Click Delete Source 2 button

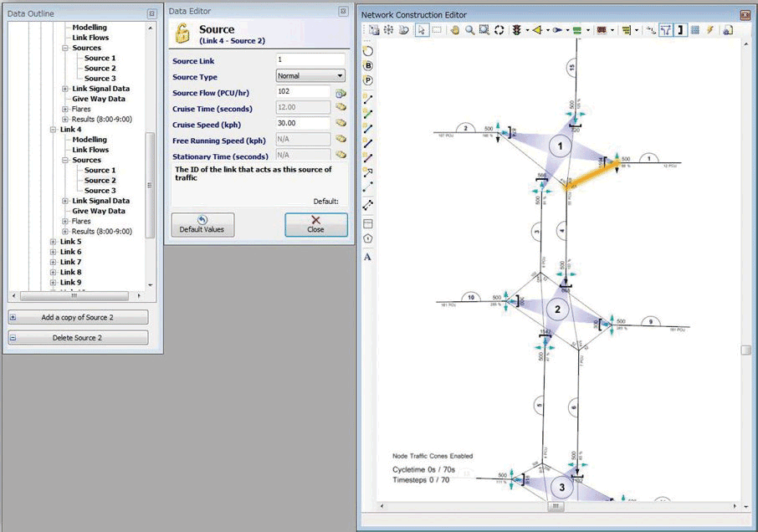(x=78, y=338)
